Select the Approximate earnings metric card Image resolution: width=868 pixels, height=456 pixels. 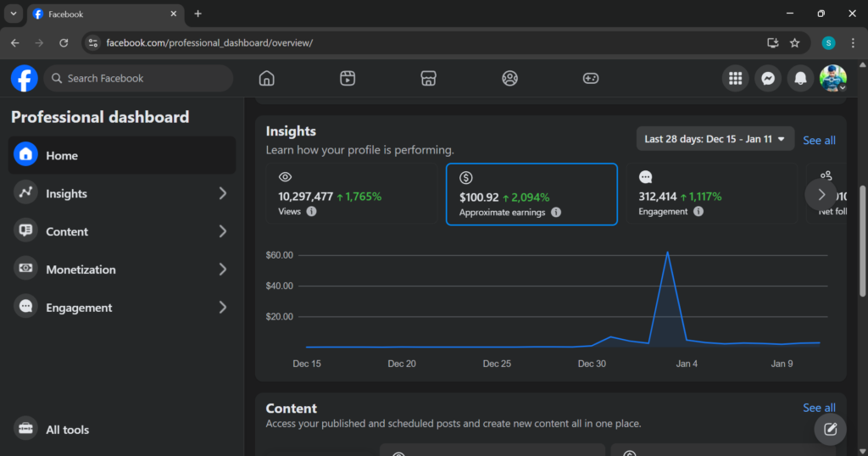pyautogui.click(x=531, y=194)
